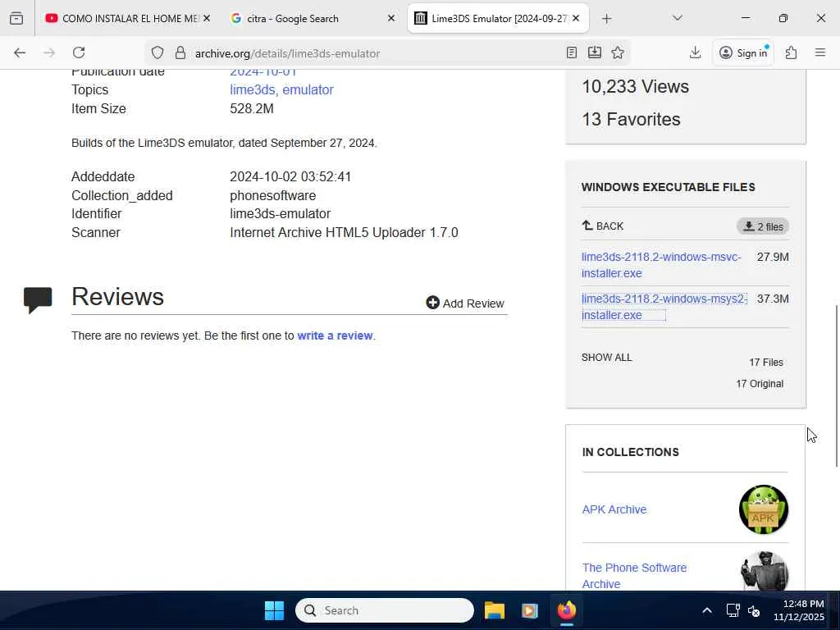Click the Windows taskbar Search box

tap(385, 610)
